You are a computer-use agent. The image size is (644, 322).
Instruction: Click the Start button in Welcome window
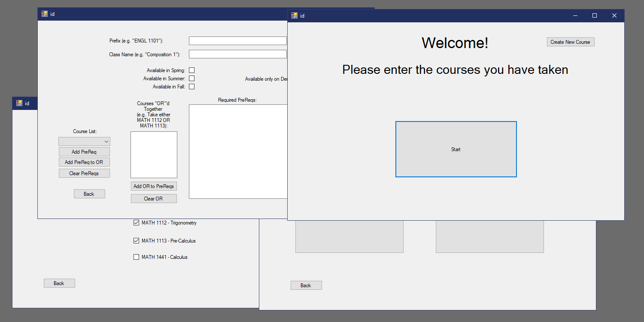(456, 149)
